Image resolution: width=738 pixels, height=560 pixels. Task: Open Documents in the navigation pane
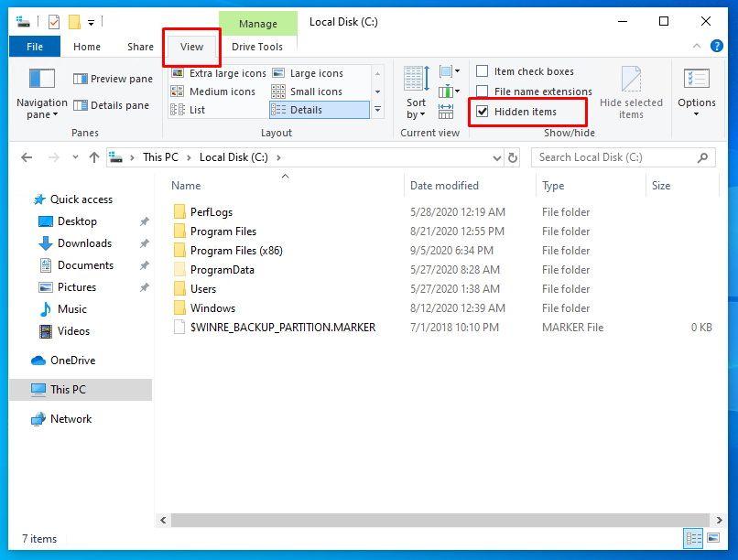(86, 265)
